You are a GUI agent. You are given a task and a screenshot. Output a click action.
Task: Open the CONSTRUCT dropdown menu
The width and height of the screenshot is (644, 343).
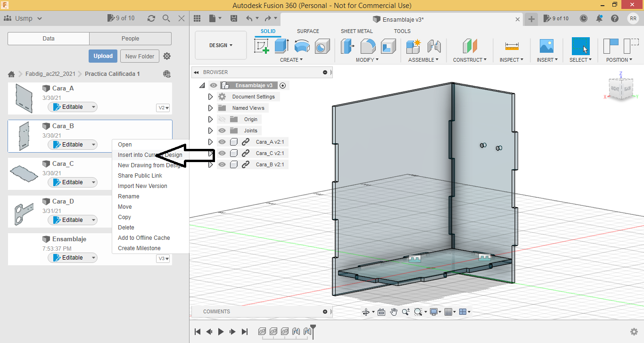470,60
